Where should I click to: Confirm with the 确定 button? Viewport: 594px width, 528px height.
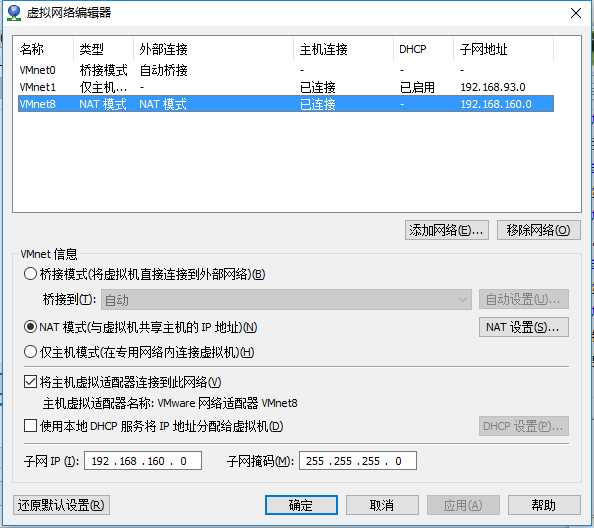coord(301,505)
